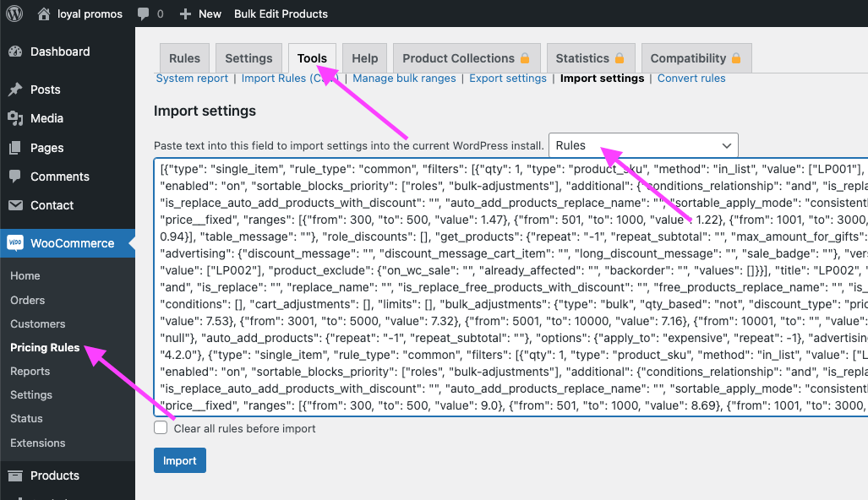Open the Reports submenu item
Screen dimensions: 868x500
point(30,371)
